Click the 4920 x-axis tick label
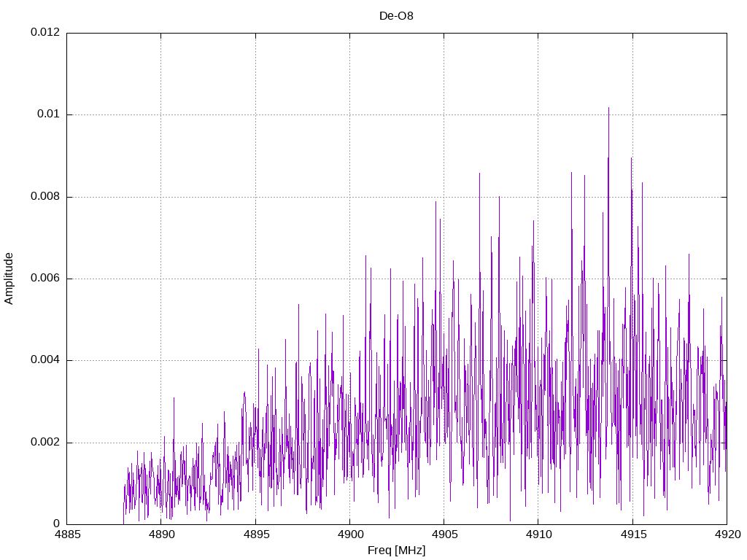 click(x=727, y=534)
